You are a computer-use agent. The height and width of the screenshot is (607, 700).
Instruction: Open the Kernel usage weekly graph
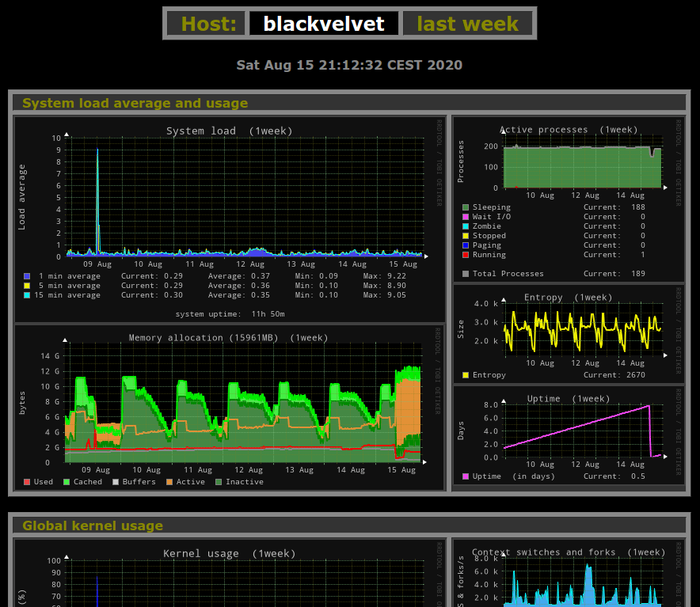(x=230, y=574)
